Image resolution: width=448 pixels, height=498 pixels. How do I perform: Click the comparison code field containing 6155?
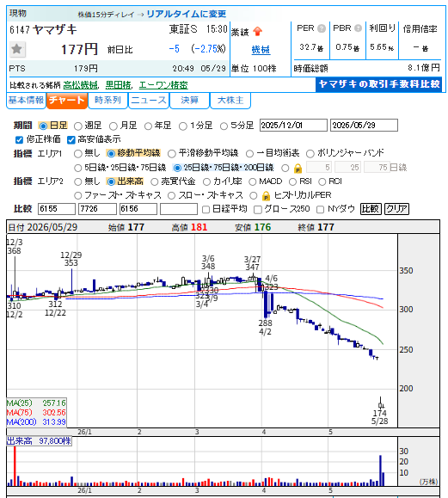pyautogui.click(x=57, y=209)
